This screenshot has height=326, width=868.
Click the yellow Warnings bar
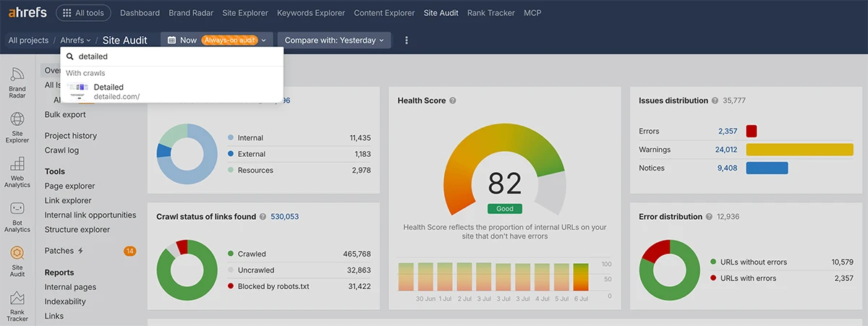coord(800,150)
